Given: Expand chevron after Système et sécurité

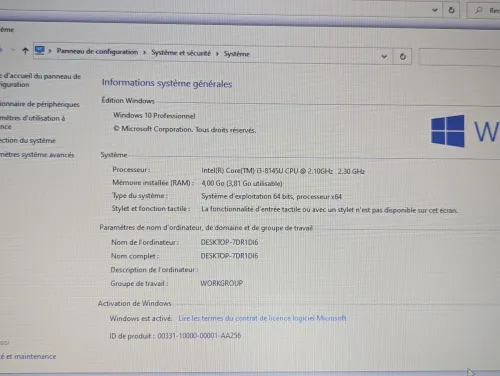Looking at the screenshot, I should tap(217, 54).
